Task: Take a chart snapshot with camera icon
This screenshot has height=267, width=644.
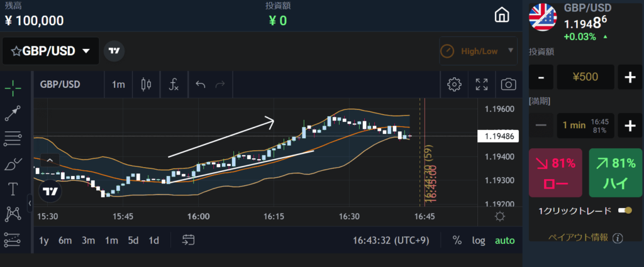Action: click(508, 85)
